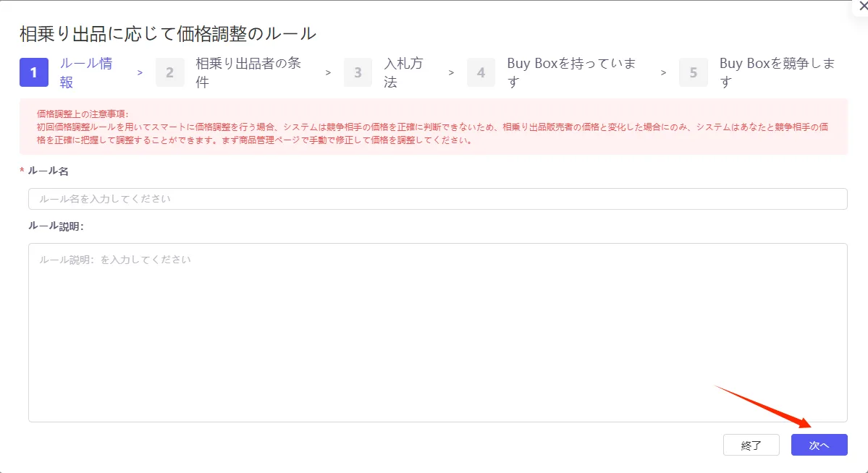Go to 相乗り出品者の条件 step

tap(248, 72)
